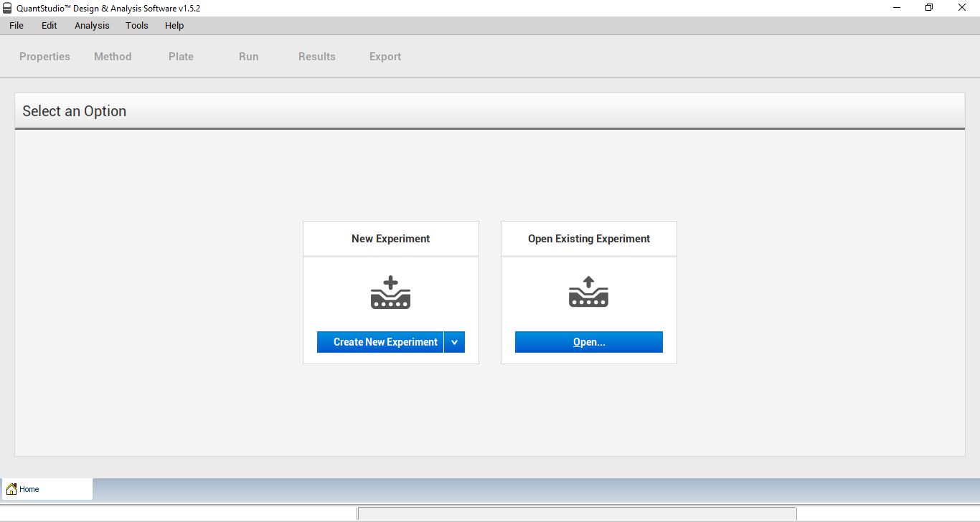Select the Run step in workflow bar

pos(248,56)
